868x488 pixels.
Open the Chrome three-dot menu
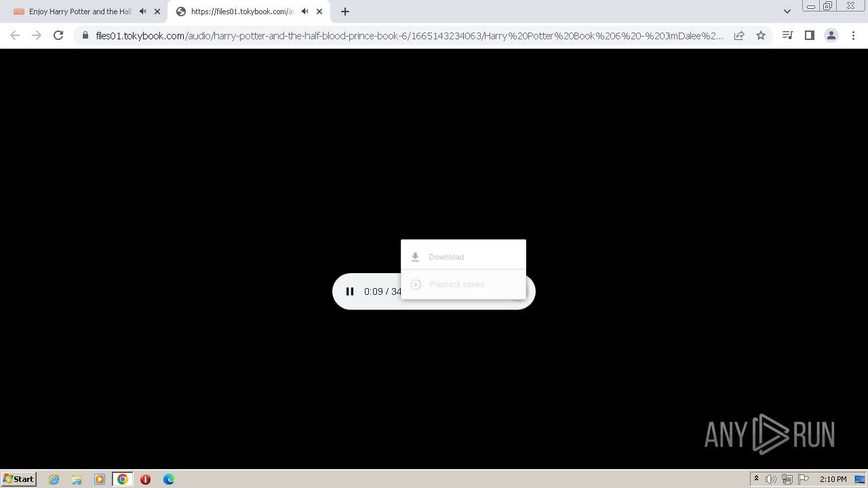pos(853,36)
